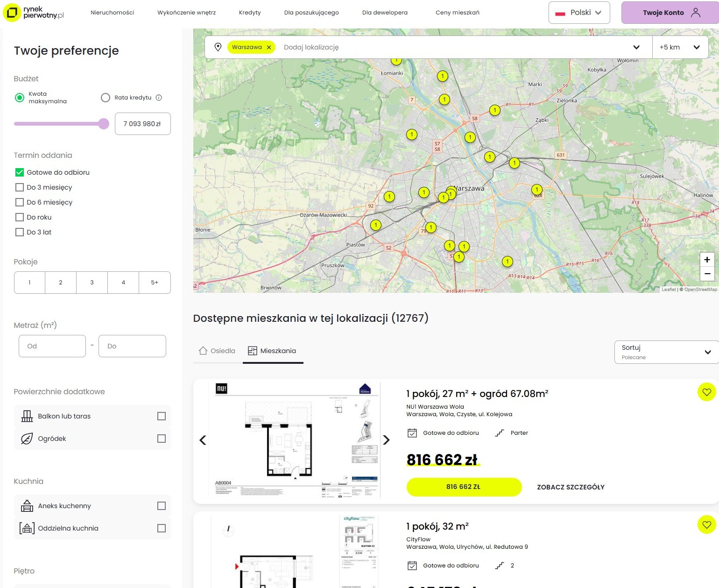Favorite the NU1 Warszawa Wola listing heart
Screen dimensions: 719x588
click(x=706, y=392)
